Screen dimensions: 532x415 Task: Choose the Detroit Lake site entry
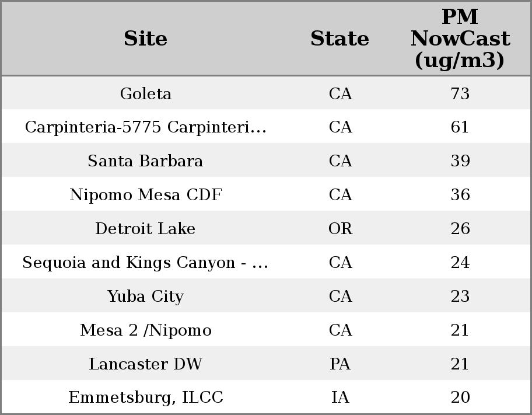145,229
